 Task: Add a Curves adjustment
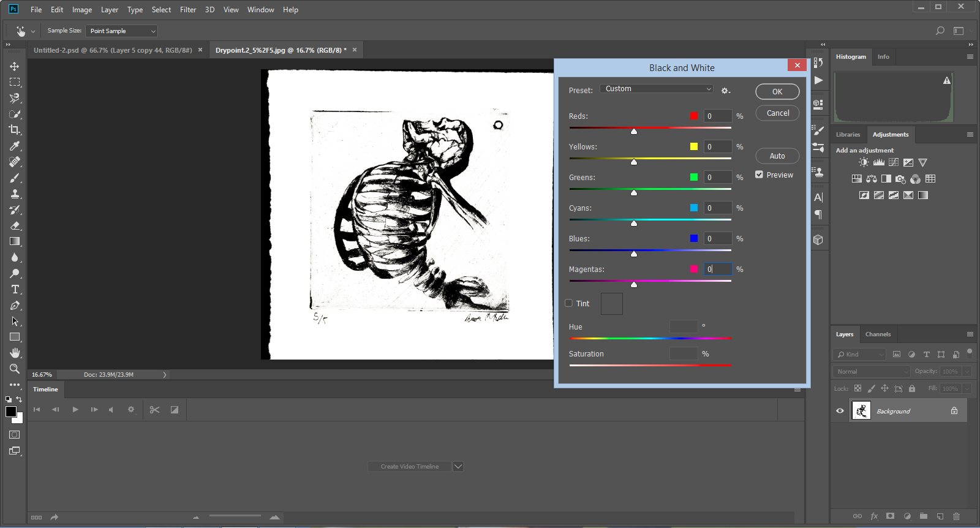tap(894, 162)
